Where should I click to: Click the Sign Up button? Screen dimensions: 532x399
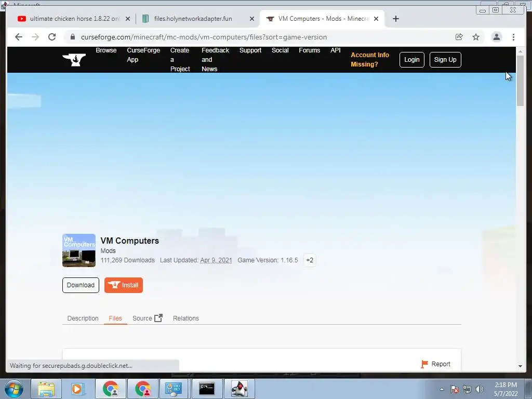[x=445, y=60]
